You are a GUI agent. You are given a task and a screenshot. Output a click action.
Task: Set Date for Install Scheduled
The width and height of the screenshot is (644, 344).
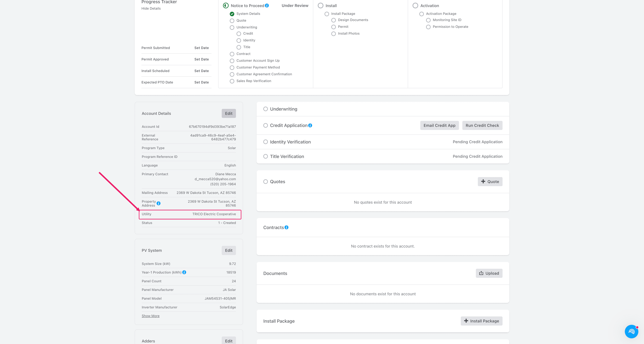[x=202, y=71]
